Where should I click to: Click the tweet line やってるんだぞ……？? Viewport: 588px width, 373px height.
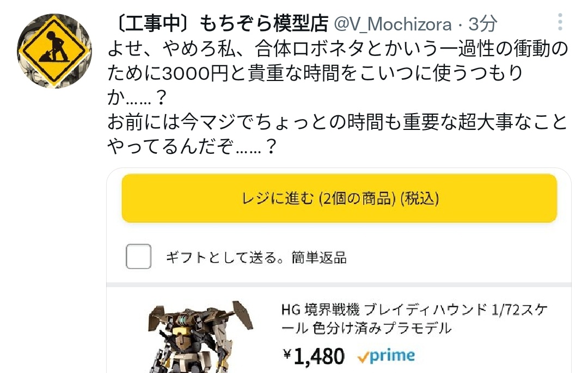(x=192, y=146)
